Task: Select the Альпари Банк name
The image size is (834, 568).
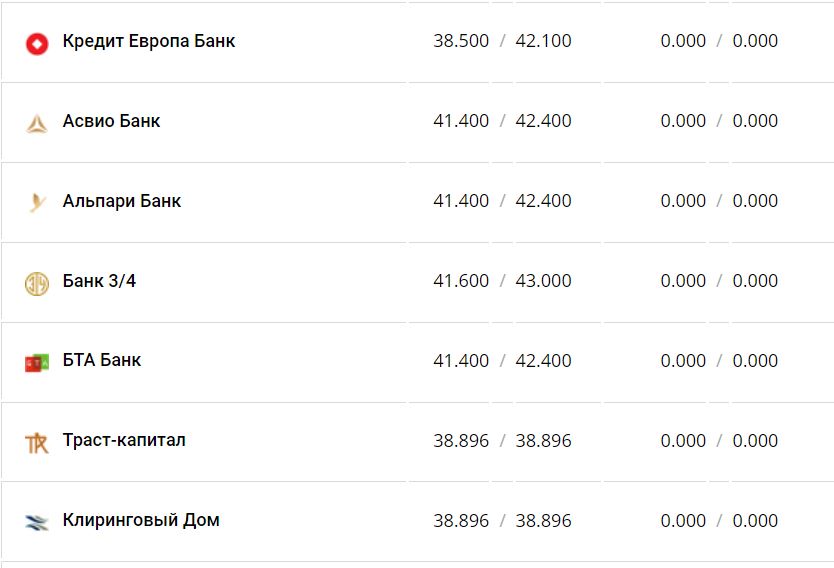Action: [x=122, y=201]
